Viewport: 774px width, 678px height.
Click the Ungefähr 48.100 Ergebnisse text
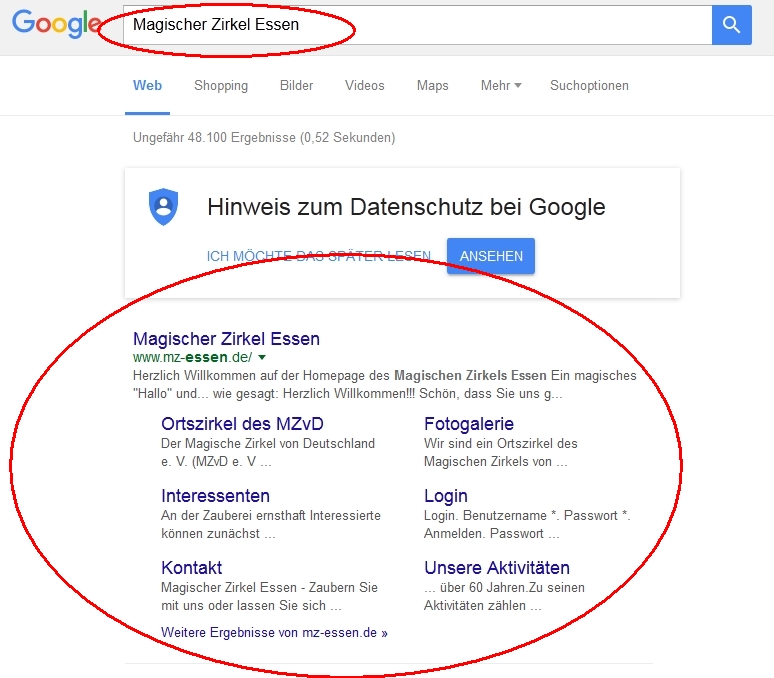[264, 137]
